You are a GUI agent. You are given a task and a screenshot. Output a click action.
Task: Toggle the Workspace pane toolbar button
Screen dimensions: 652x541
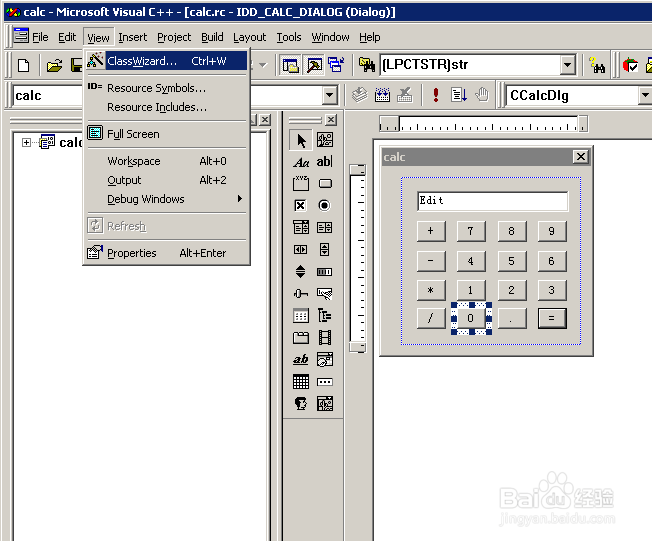coord(291,65)
